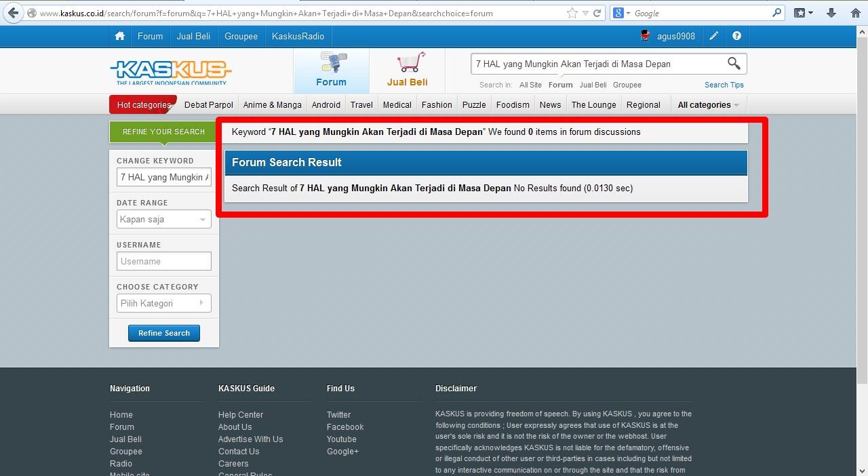
Task: Open the Pilih Kategori selector
Action: tap(163, 303)
